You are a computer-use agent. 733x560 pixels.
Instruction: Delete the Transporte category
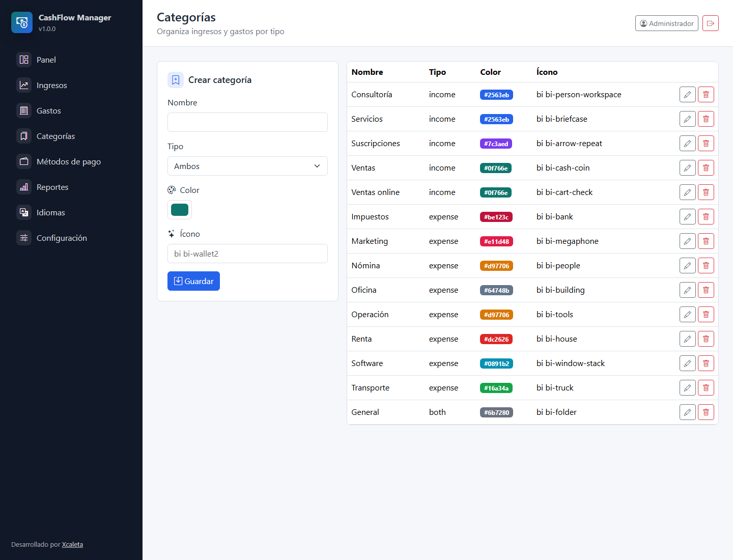706,388
